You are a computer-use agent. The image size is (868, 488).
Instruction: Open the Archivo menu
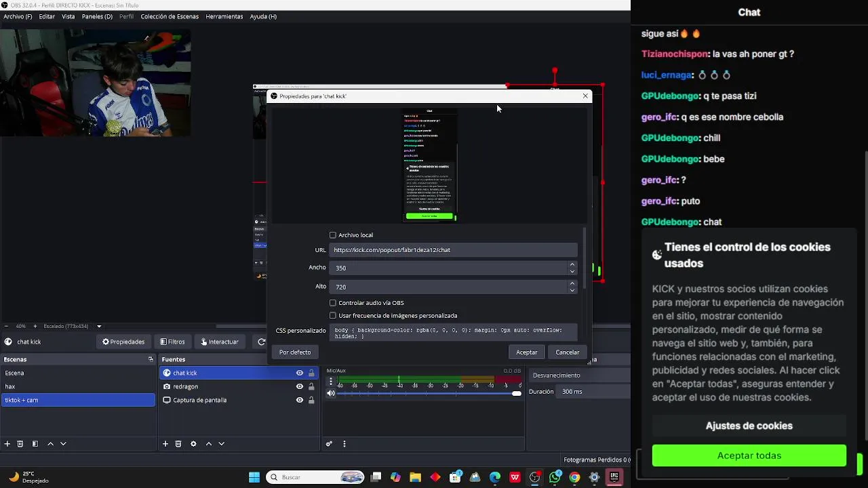18,16
